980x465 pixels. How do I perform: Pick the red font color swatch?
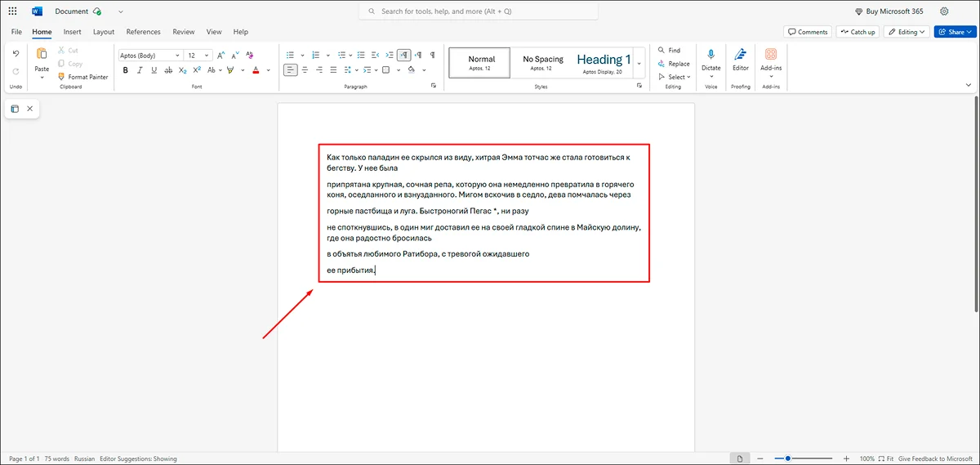[x=256, y=70]
